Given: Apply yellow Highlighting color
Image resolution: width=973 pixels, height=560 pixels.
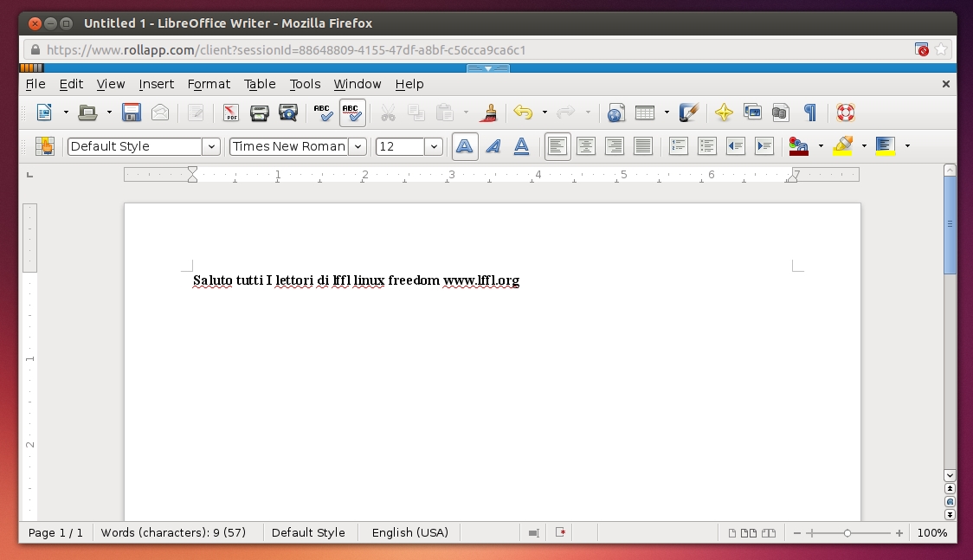Looking at the screenshot, I should pos(842,146).
